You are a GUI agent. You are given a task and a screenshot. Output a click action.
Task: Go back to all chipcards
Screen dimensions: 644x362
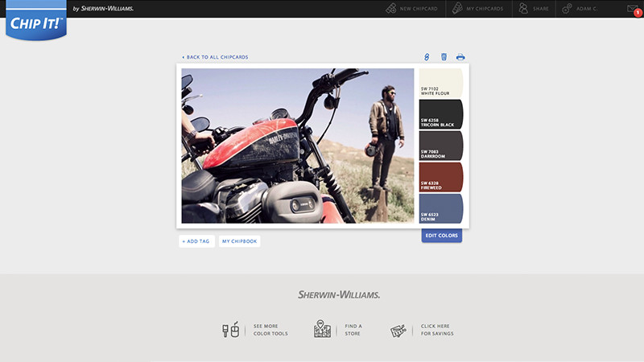[215, 57]
